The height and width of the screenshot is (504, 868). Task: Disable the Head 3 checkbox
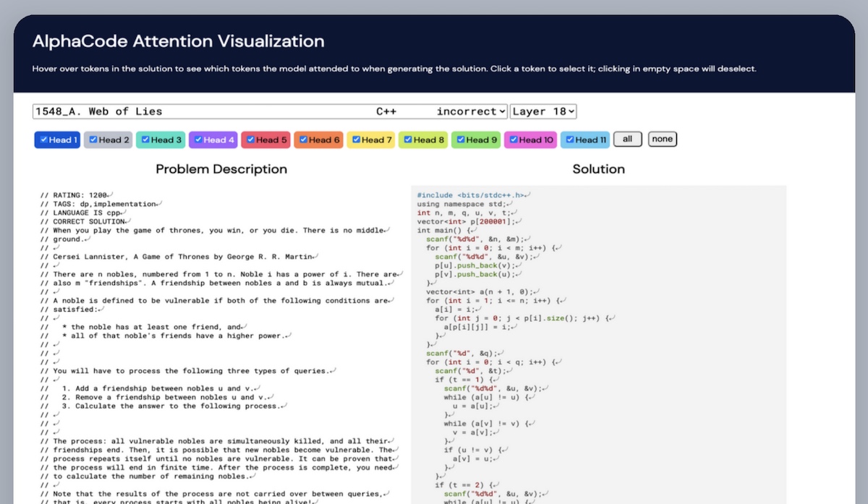click(x=145, y=140)
